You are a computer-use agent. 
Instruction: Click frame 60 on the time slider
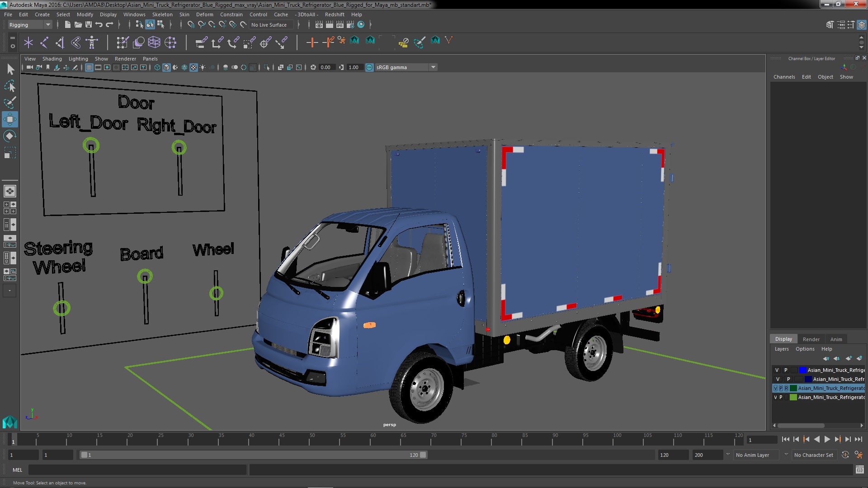(x=373, y=439)
